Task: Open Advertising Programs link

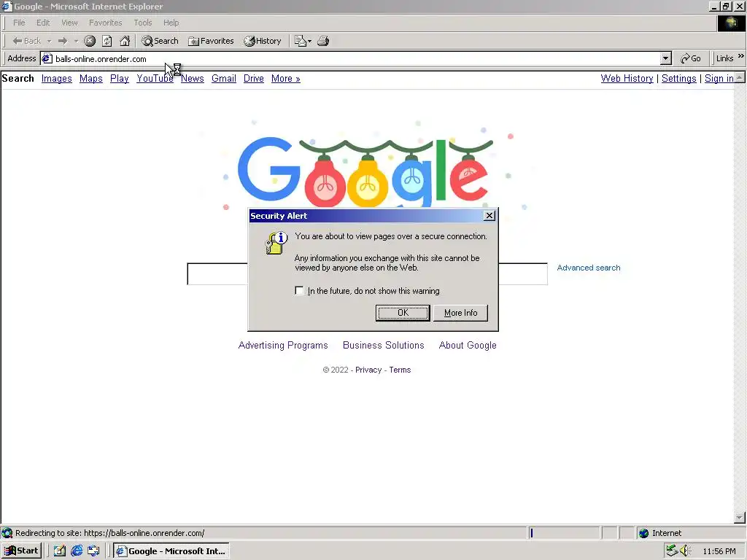Action: [x=283, y=345]
